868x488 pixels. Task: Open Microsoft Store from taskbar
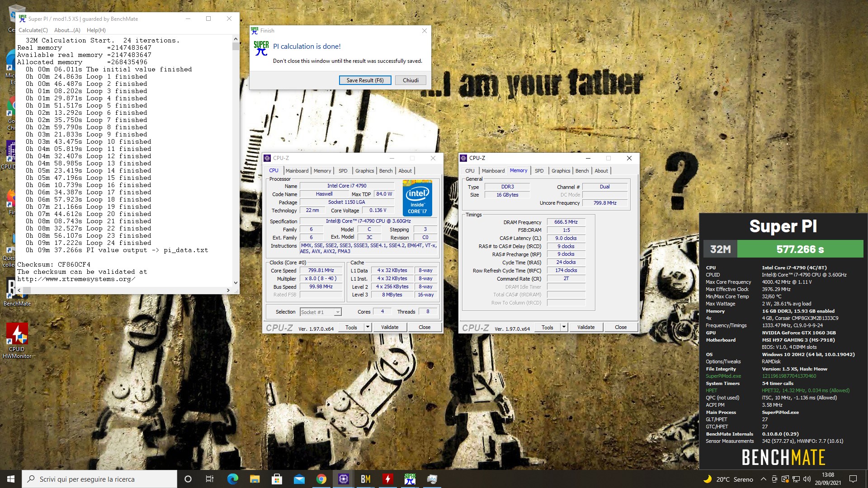click(277, 479)
